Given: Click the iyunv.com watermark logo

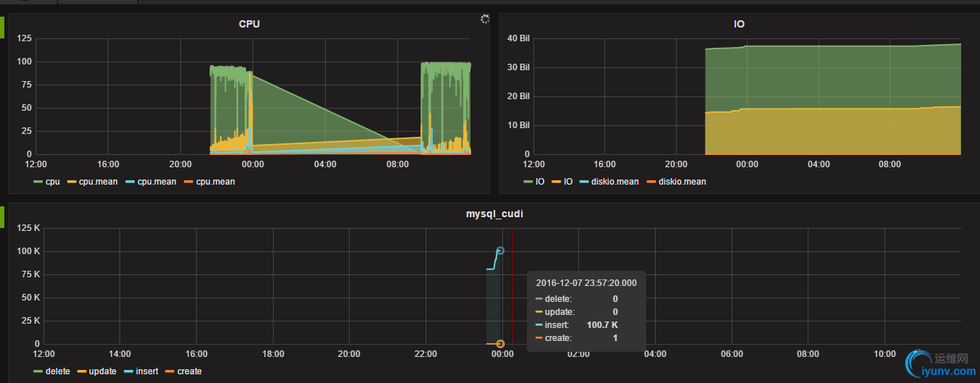Looking at the screenshot, I should pos(940,363).
